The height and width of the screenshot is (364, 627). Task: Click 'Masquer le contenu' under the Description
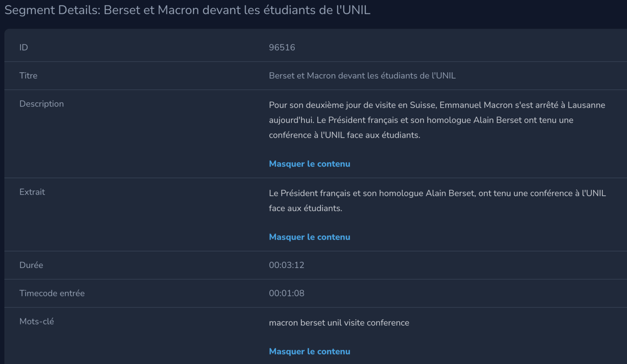click(x=309, y=164)
